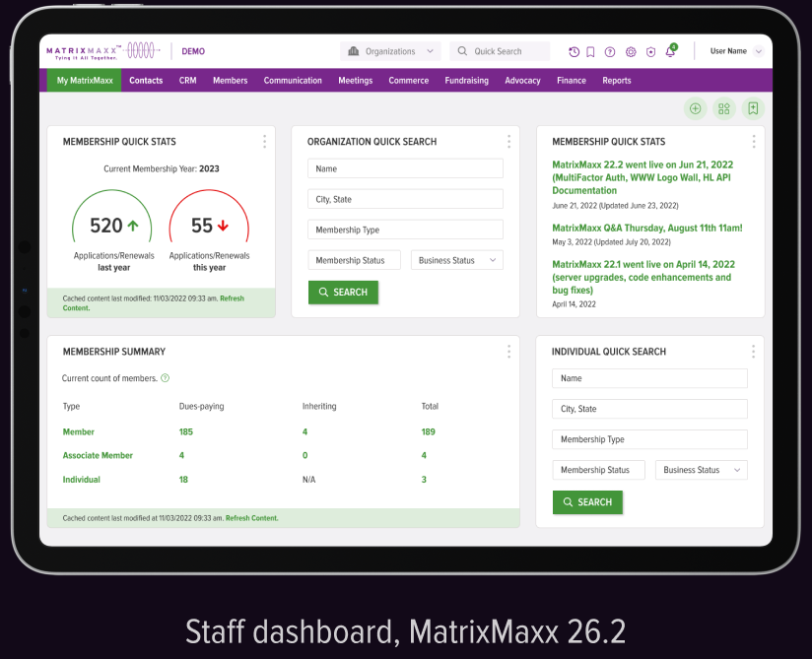
Task: Open the Finance menu
Action: (x=572, y=80)
